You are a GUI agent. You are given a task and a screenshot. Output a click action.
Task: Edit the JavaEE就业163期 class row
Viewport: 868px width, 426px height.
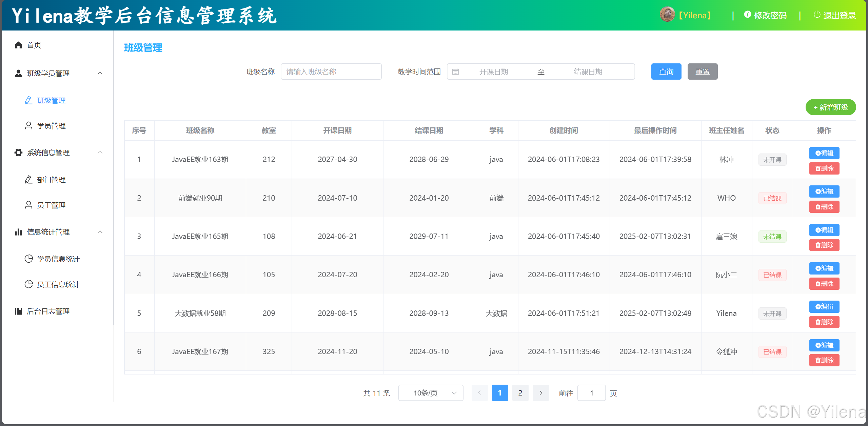(x=824, y=153)
